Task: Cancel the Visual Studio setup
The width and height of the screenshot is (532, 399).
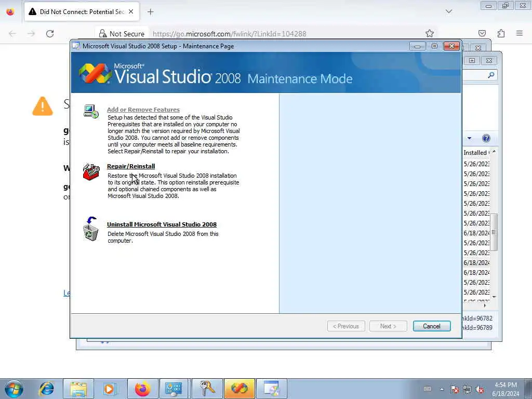Action: pos(432,326)
